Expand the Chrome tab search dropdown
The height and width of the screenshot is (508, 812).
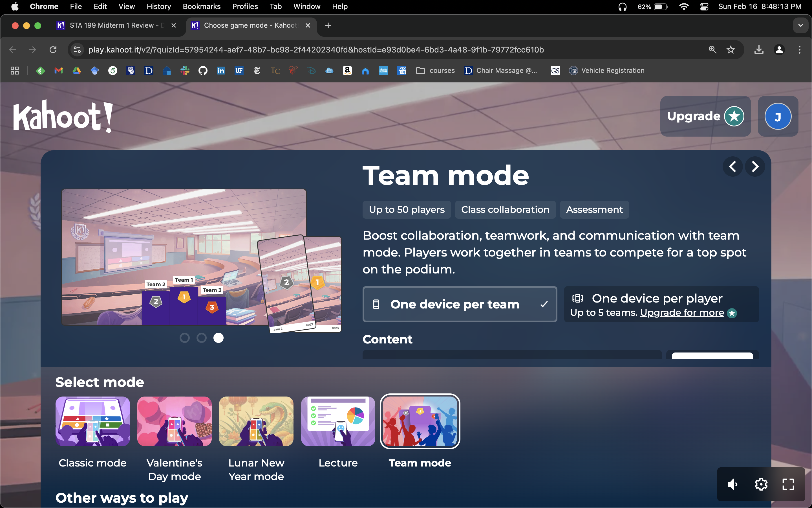click(x=801, y=25)
